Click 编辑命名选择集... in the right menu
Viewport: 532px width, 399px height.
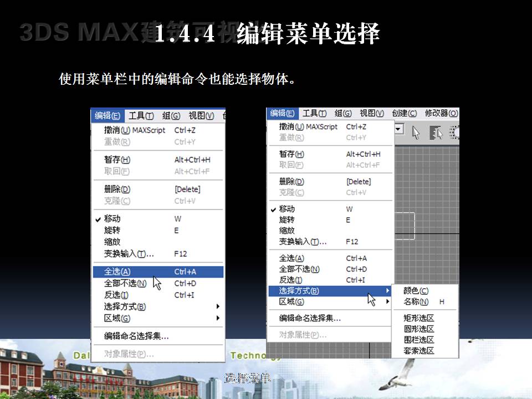coord(310,318)
